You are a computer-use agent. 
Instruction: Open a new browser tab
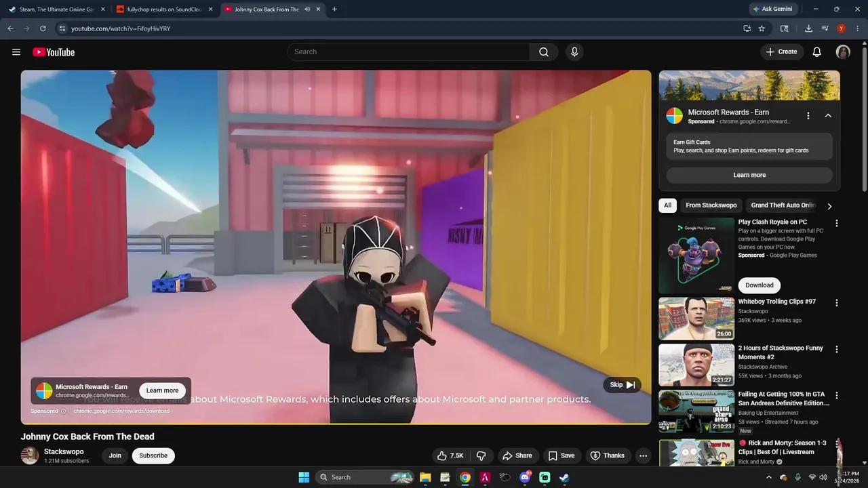(334, 9)
